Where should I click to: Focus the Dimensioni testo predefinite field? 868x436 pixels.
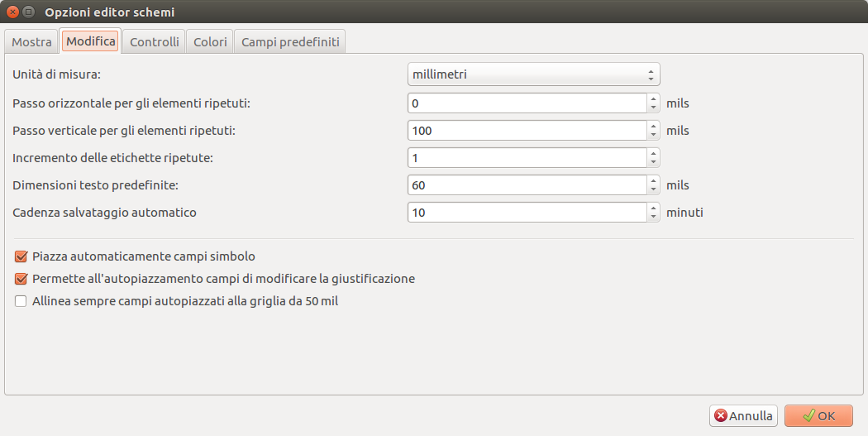[x=527, y=185]
